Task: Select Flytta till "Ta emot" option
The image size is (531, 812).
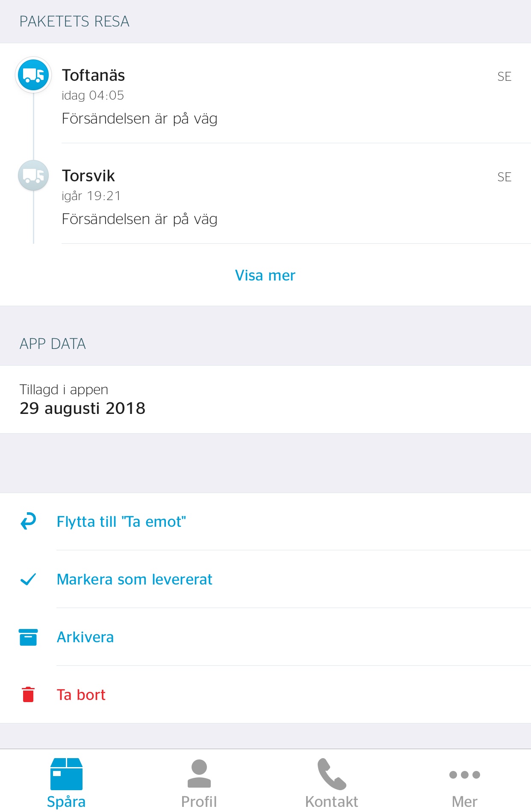Action: pyautogui.click(x=265, y=522)
